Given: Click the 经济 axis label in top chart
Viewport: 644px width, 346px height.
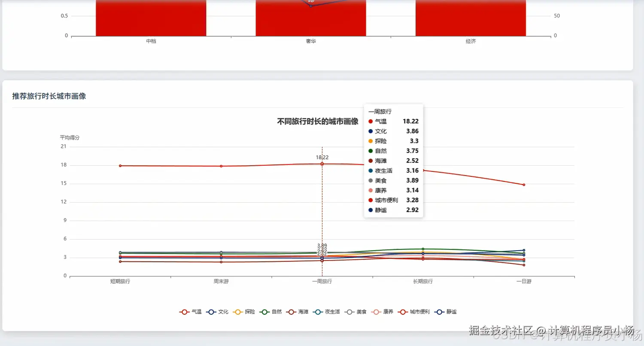Looking at the screenshot, I should (x=471, y=41).
